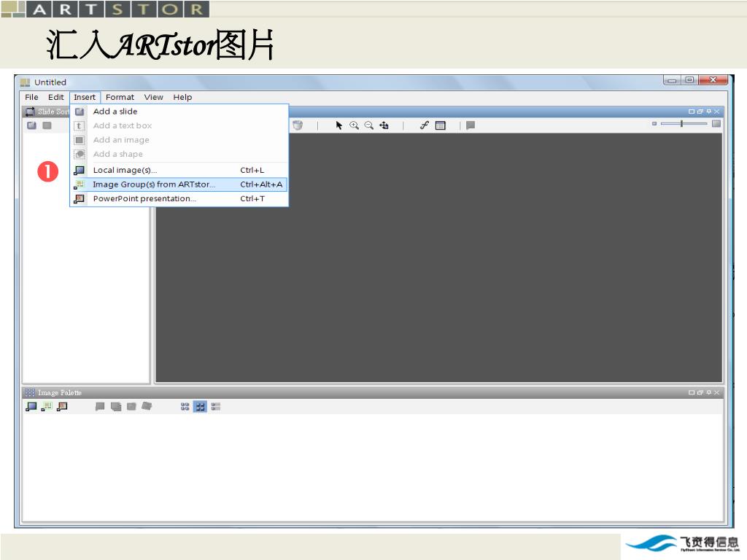
Task: Close the Image Palette panel
Action: 716,392
